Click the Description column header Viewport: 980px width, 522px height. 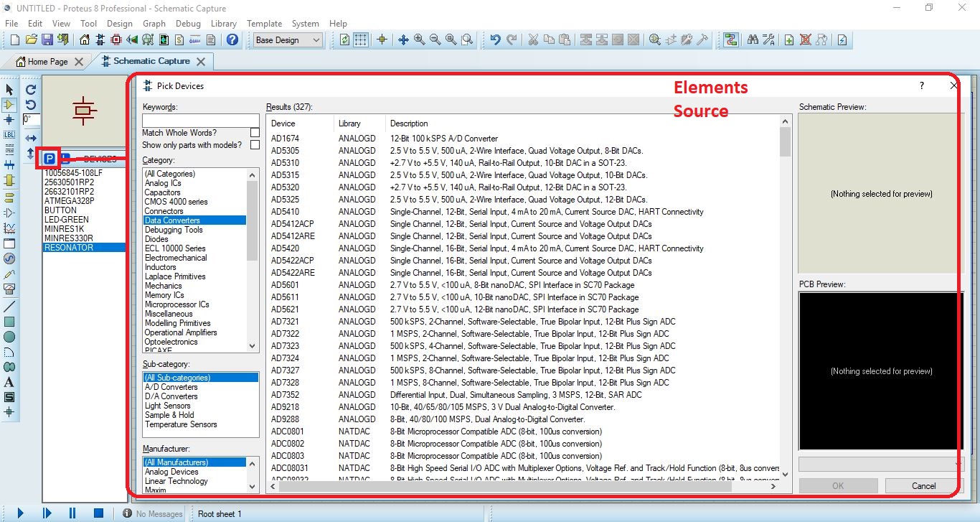click(409, 123)
